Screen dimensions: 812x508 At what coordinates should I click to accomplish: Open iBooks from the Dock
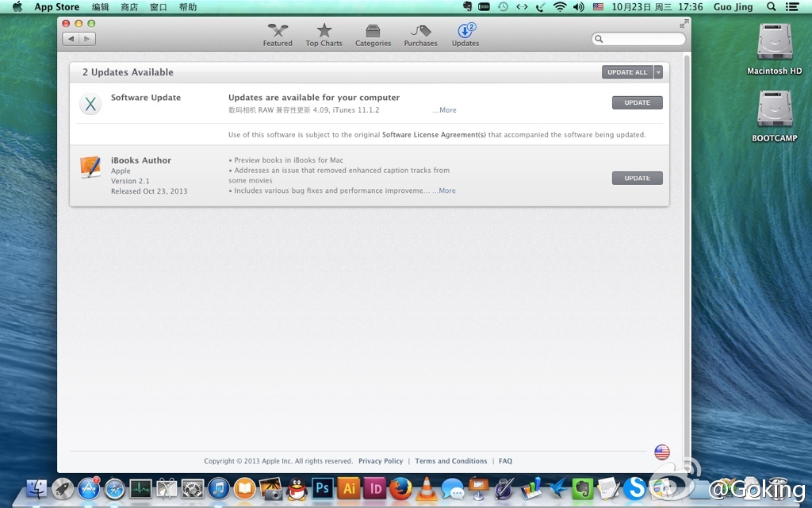coord(244,489)
